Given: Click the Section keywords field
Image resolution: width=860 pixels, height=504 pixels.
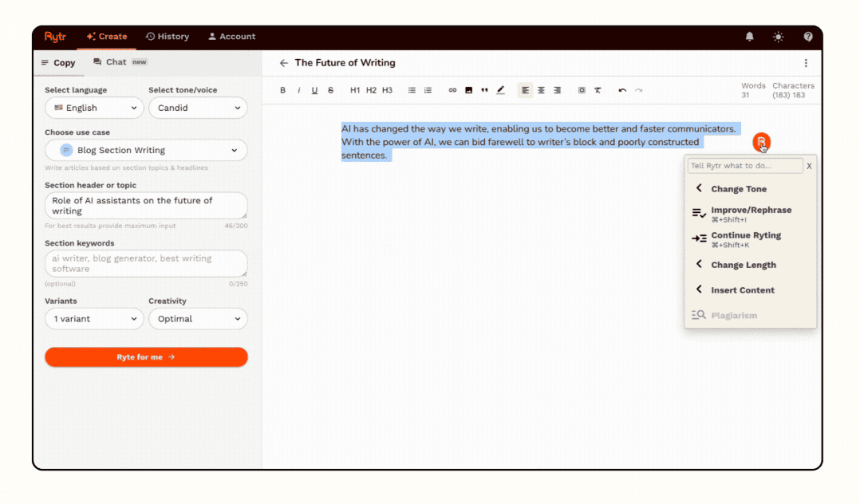Looking at the screenshot, I should (x=146, y=264).
